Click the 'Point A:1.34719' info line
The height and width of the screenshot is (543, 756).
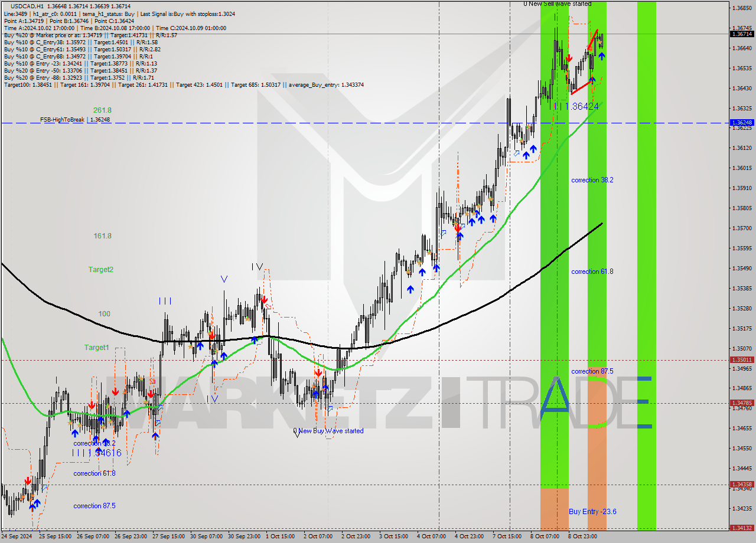69,21
